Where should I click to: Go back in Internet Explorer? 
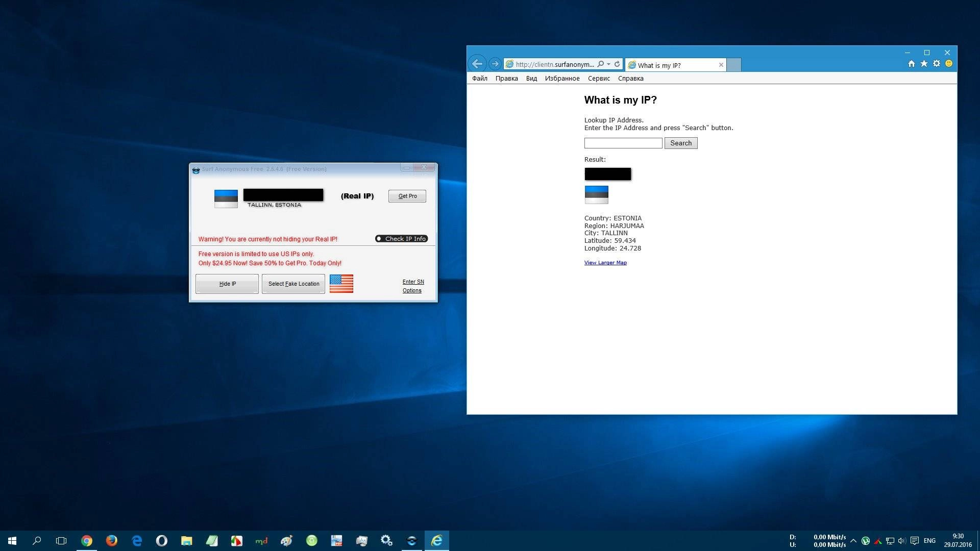(477, 64)
